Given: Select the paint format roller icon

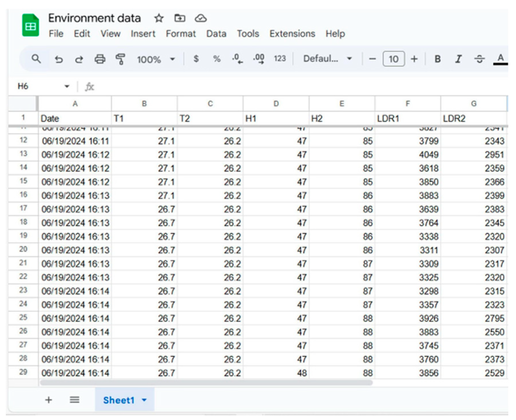Looking at the screenshot, I should pyautogui.click(x=120, y=59).
